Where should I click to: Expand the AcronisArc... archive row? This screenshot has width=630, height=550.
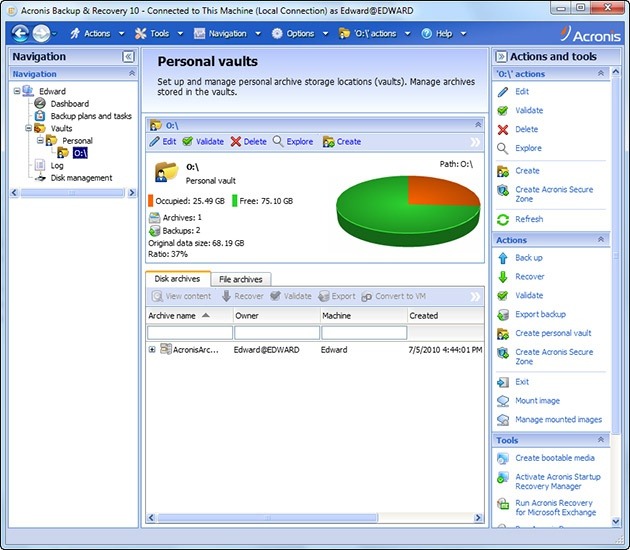pyautogui.click(x=152, y=350)
